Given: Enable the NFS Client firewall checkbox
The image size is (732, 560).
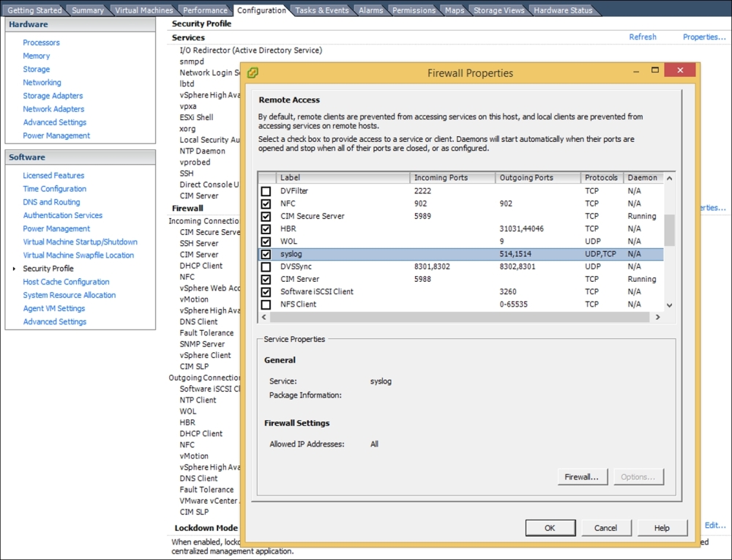Looking at the screenshot, I should click(x=266, y=305).
